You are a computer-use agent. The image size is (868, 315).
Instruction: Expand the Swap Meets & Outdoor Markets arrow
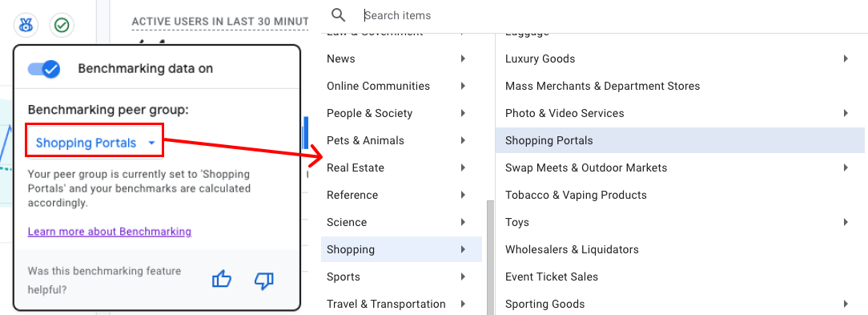(846, 168)
